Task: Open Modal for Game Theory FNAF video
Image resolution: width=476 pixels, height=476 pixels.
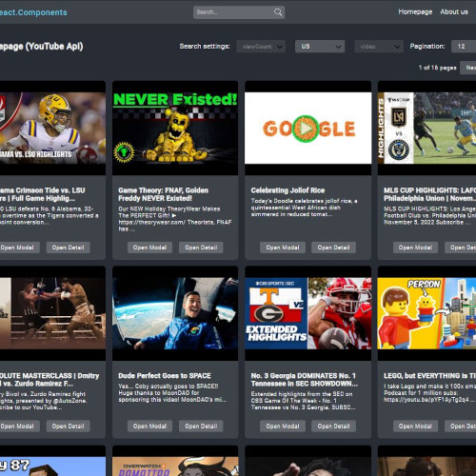Action: (x=149, y=248)
